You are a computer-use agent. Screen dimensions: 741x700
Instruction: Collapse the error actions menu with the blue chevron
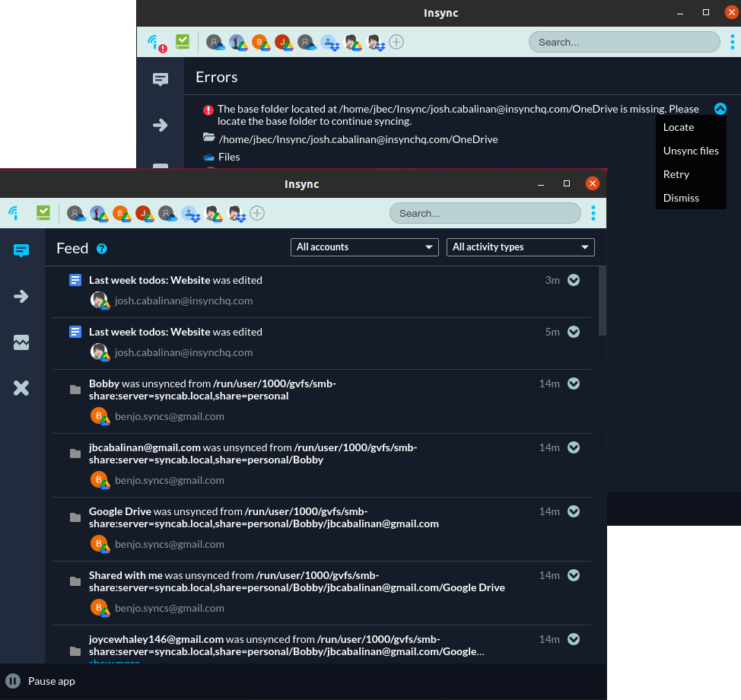pos(720,109)
